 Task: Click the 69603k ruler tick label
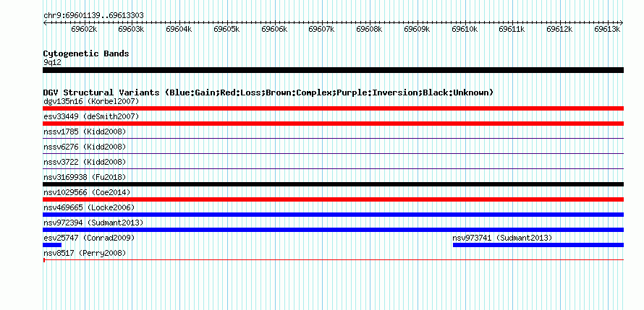click(x=131, y=29)
